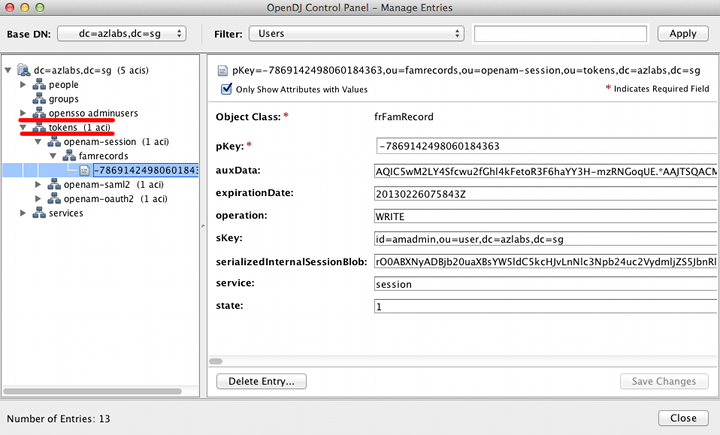Click the entry icon beside the pKey DN header
The height and width of the screenshot is (435, 720).
[x=223, y=70]
